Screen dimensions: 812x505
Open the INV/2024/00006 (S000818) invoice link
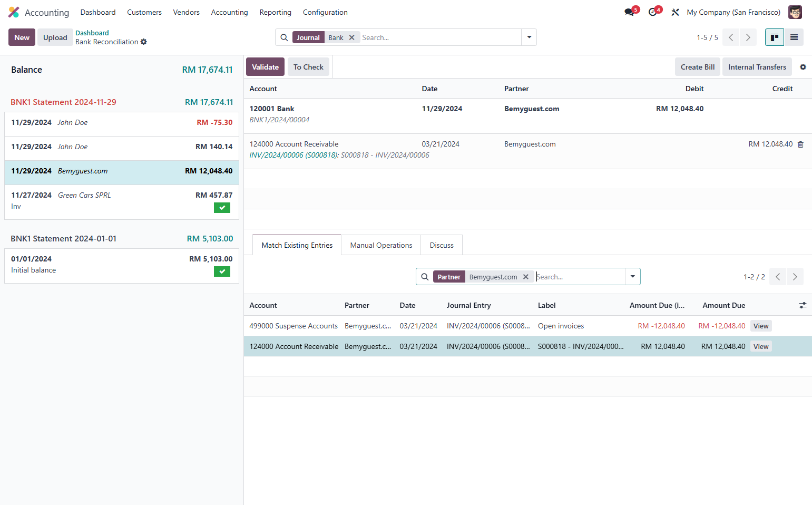click(294, 155)
